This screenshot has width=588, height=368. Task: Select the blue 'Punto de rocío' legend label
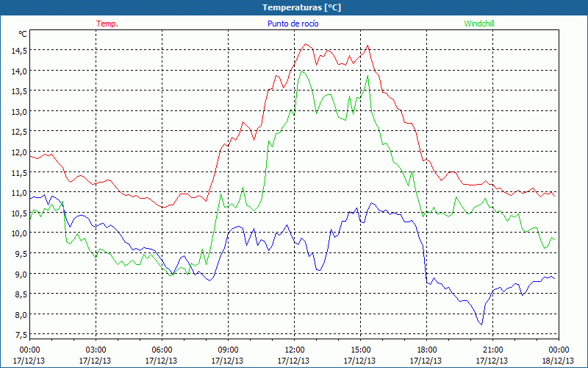pos(293,24)
